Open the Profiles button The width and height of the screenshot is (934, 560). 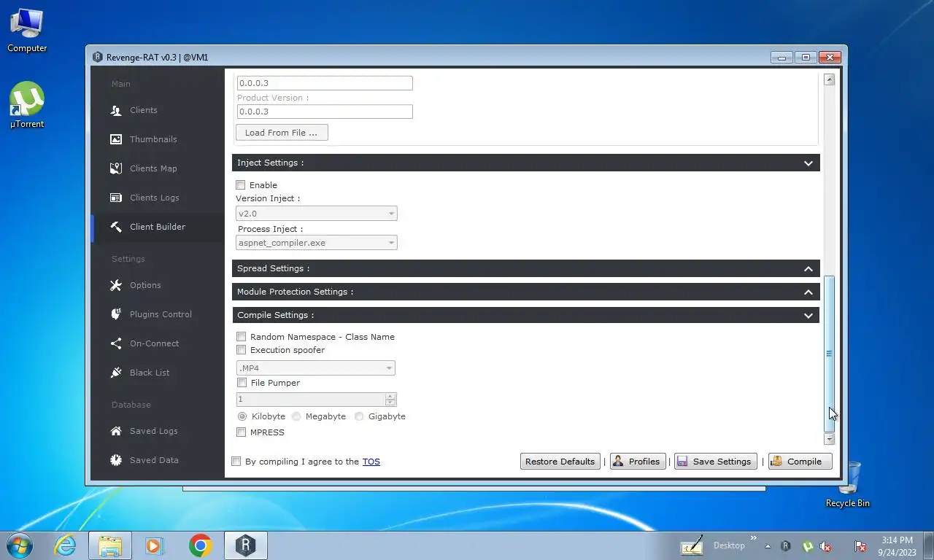(x=637, y=462)
